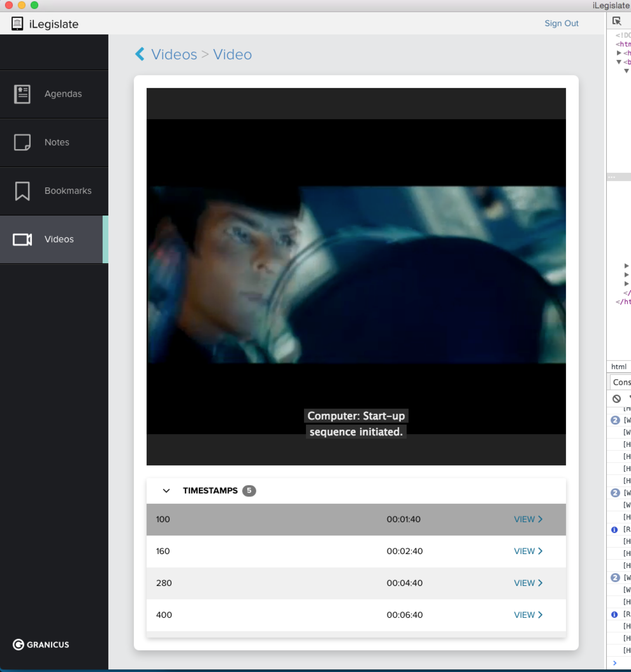Screen dimensions: 631x672
Task: Select timestamp row labeled 280
Action: [x=356, y=583]
